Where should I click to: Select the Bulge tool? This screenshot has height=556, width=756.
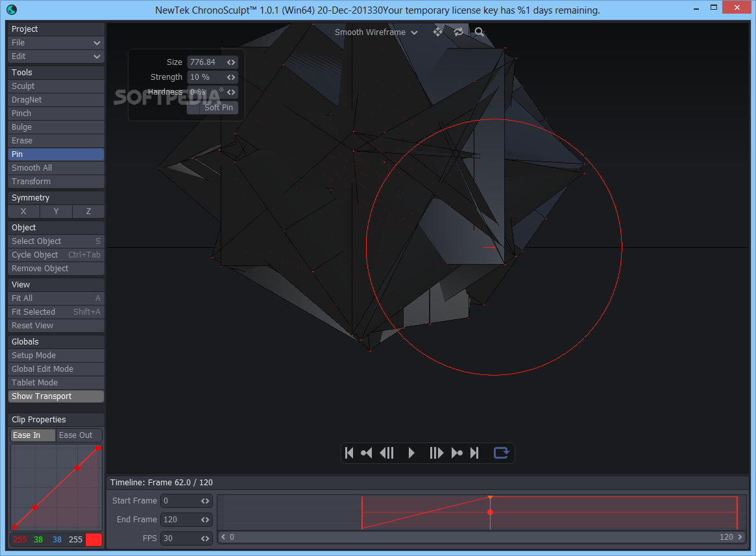click(56, 127)
